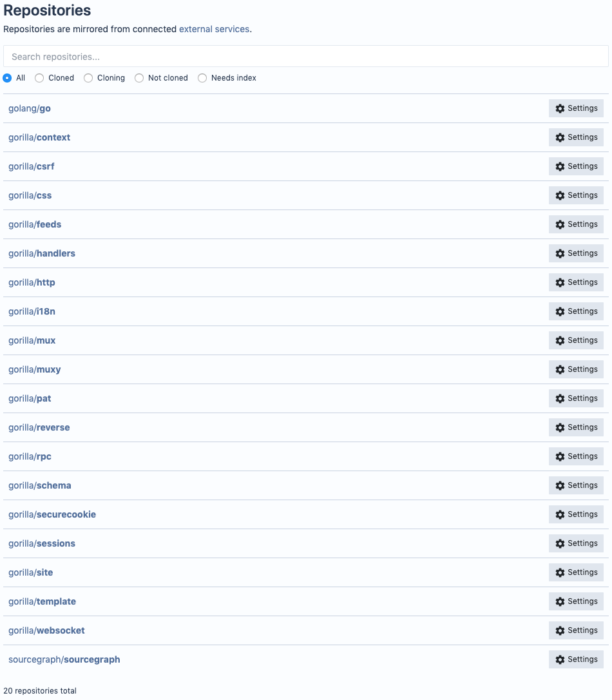The width and height of the screenshot is (612, 700).
Task: Open the gorilla/rpc repository link
Action: (x=30, y=457)
